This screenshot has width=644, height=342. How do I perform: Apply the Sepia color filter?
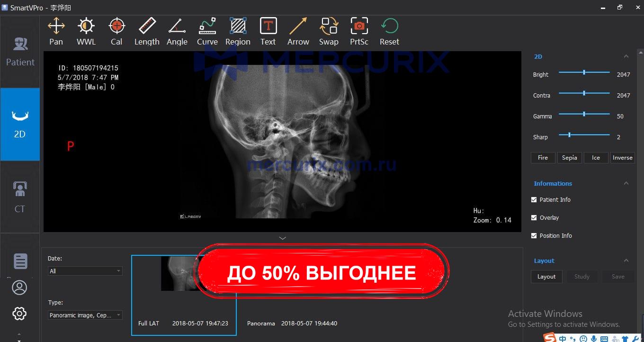570,158
